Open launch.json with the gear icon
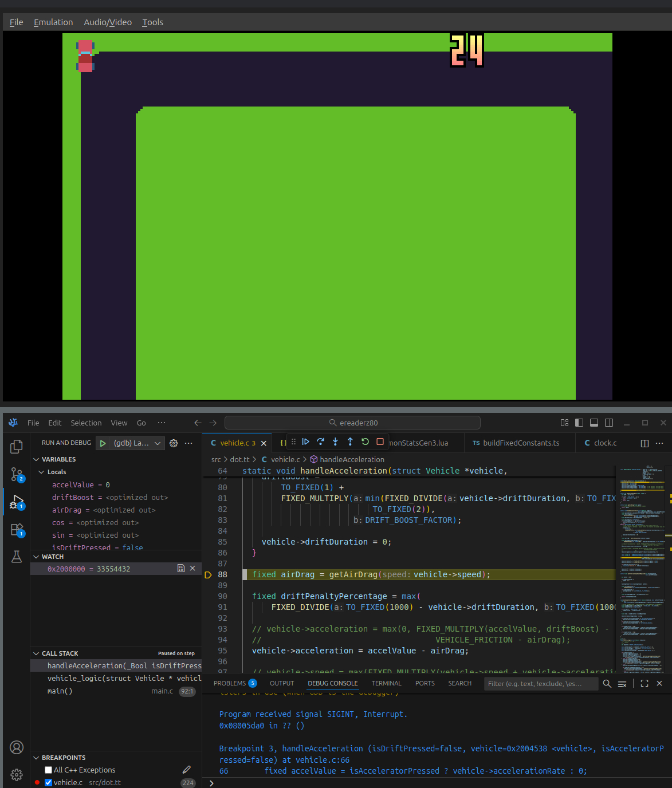Viewport: 672px width, 788px height. pos(174,443)
